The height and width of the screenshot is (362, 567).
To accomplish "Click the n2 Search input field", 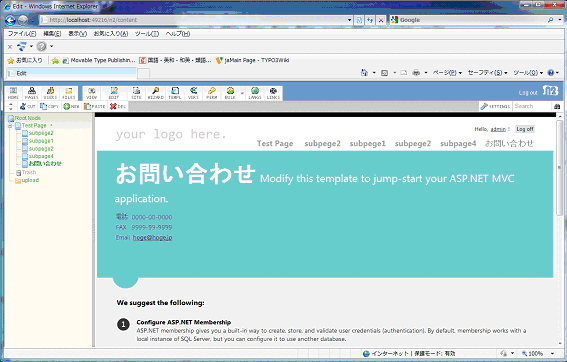I will (532, 106).
